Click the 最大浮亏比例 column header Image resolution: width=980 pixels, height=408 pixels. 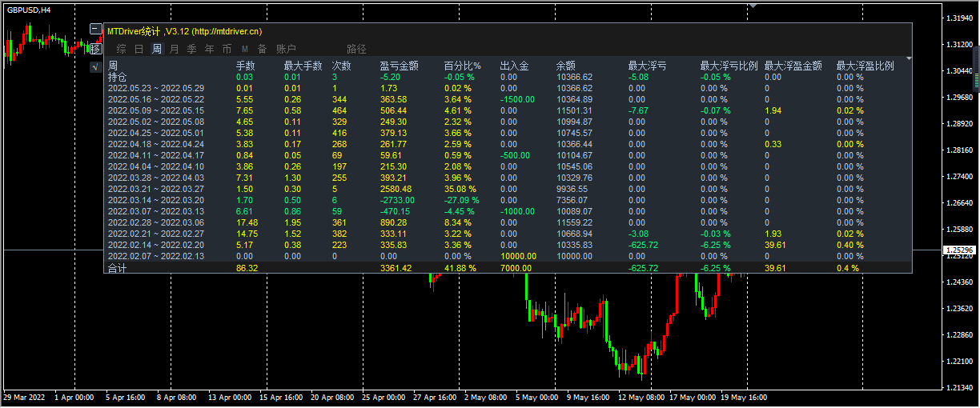click(729, 66)
